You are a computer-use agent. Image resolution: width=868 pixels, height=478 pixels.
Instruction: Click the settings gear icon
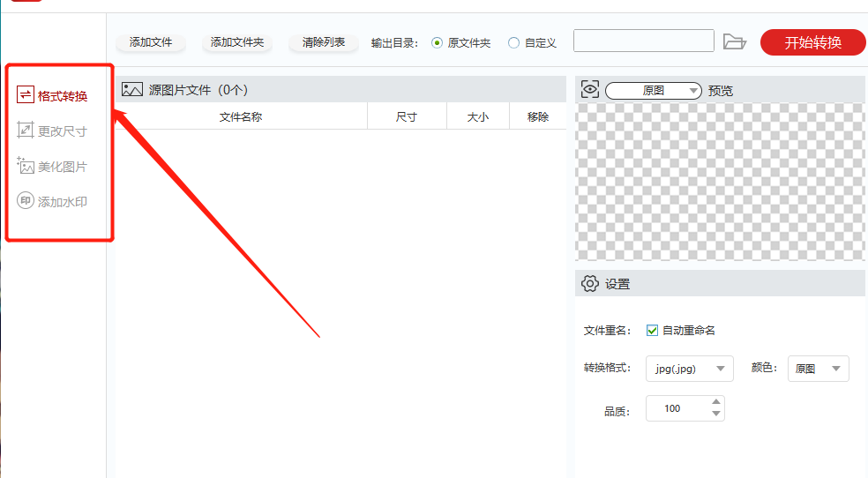coord(590,284)
